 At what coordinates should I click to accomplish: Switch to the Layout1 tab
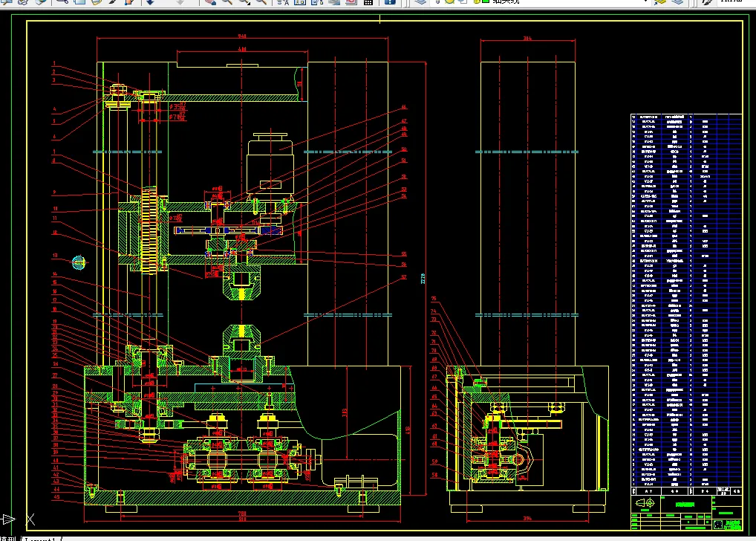(40, 539)
